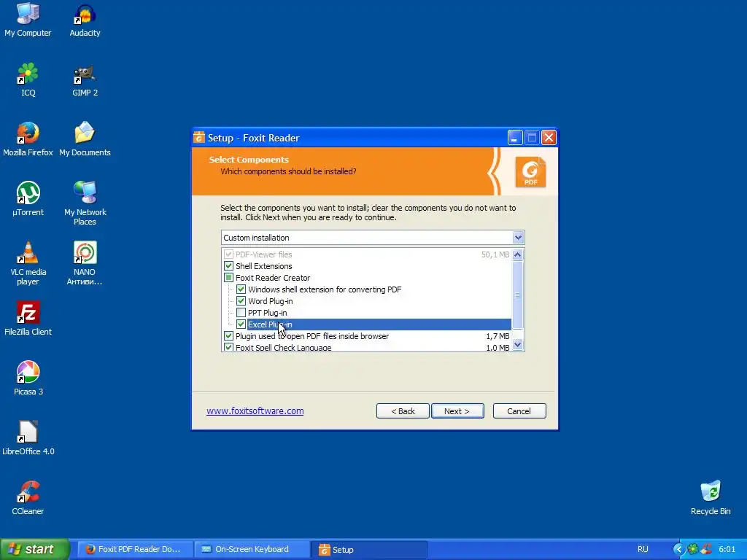
Task: Enable the PPT Plug-in checkbox
Action: [241, 312]
